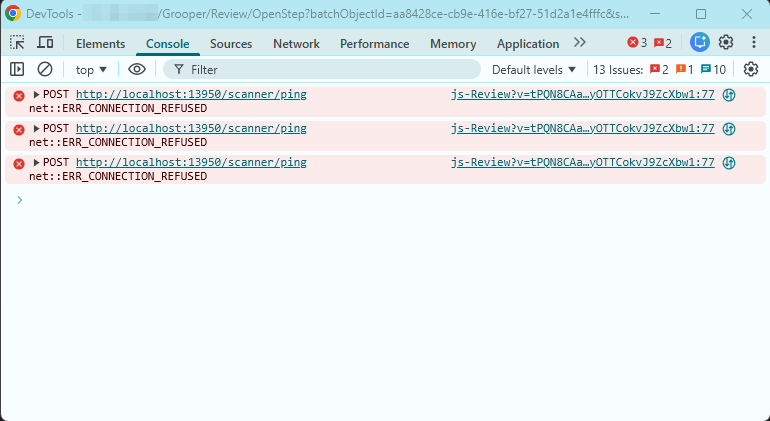
Task: Expand the third POST error entry
Action: 36,162
